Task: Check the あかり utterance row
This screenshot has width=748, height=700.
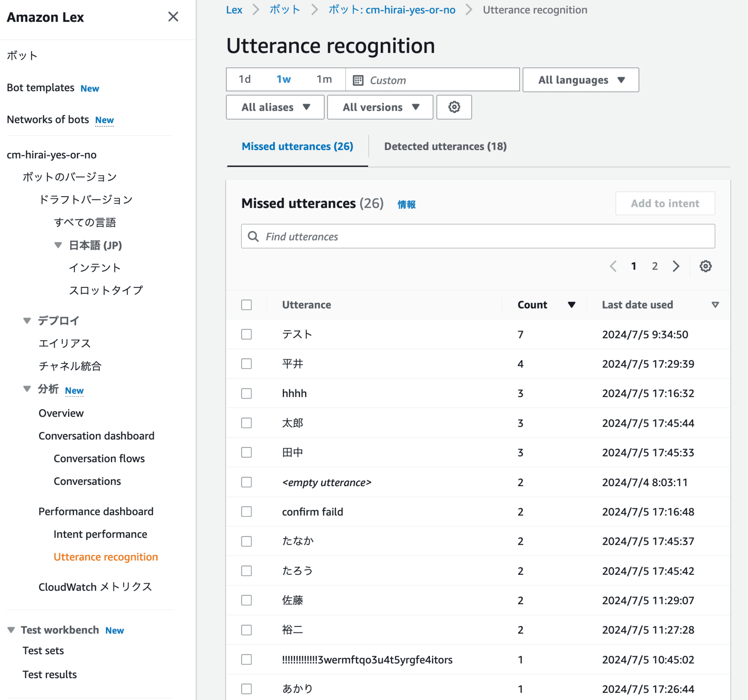Action: [x=246, y=689]
